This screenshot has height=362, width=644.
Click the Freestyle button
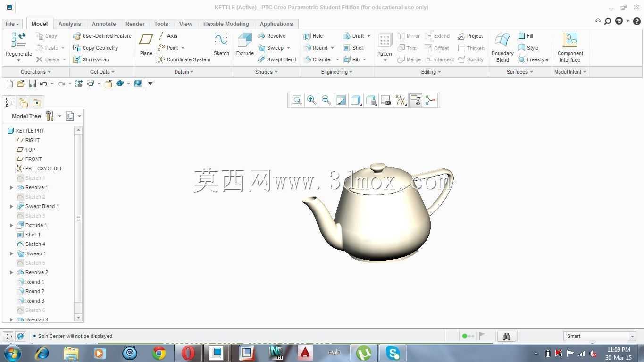pyautogui.click(x=533, y=59)
